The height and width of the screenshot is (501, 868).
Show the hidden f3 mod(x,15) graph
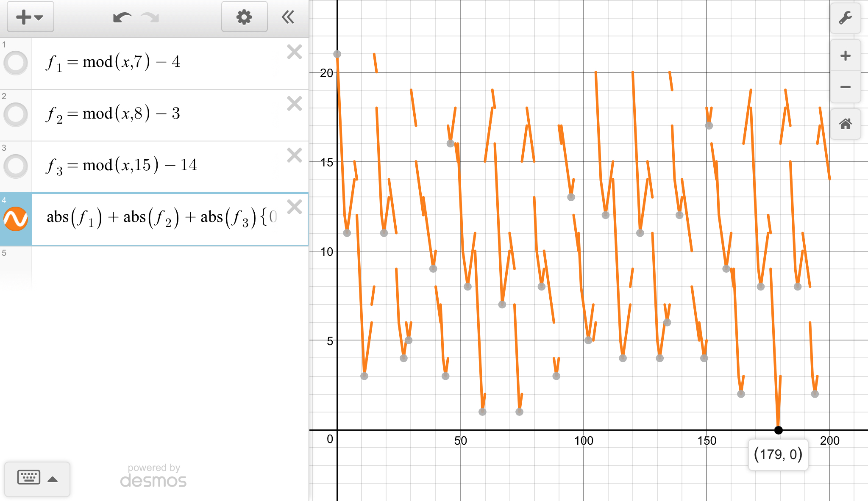point(16,166)
